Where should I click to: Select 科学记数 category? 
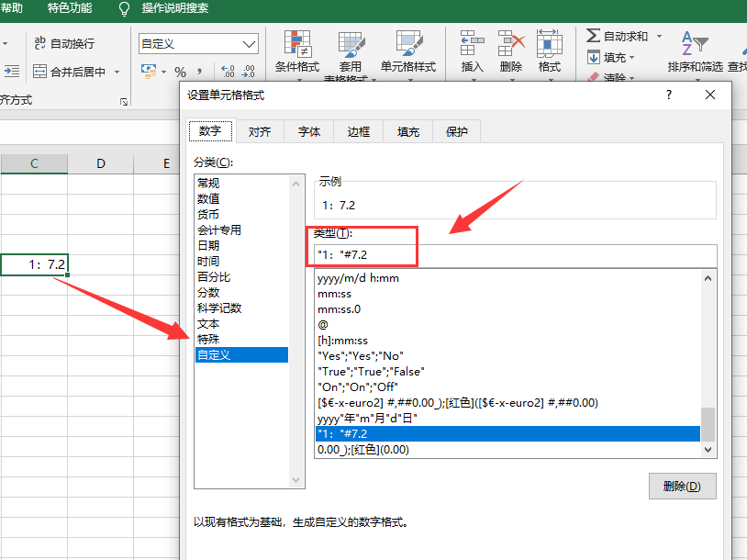click(241, 308)
